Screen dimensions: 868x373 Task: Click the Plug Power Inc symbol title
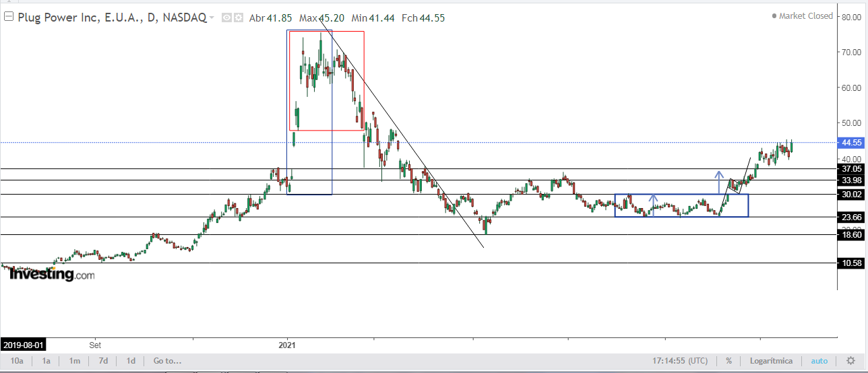[111, 18]
